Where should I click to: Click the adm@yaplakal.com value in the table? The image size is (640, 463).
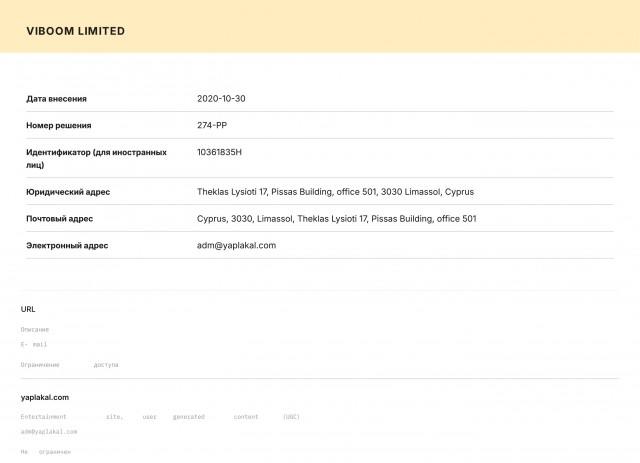click(236, 245)
